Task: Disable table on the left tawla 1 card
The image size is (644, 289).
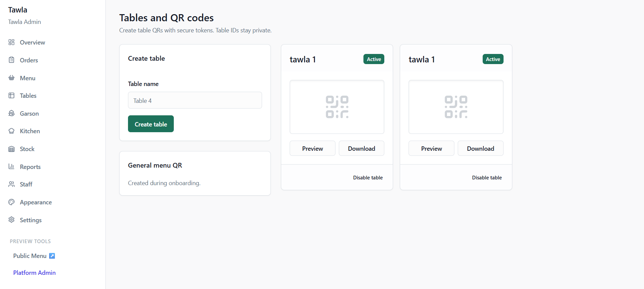Action: (x=368, y=177)
